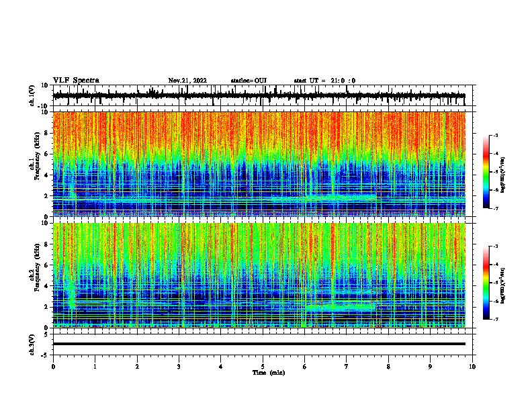
Task: Click the "8" minute tick label on Time axis
Action: tap(388, 367)
